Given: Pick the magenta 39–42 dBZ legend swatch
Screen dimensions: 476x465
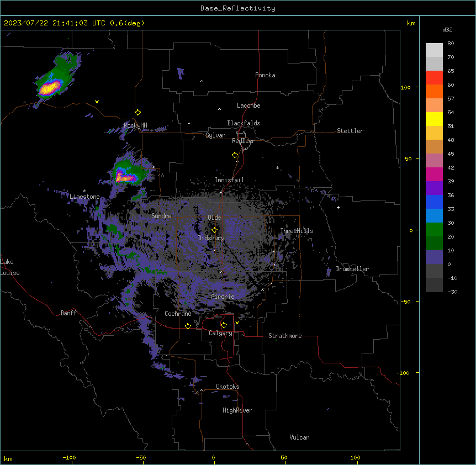Looking at the screenshot, I should [x=434, y=174].
